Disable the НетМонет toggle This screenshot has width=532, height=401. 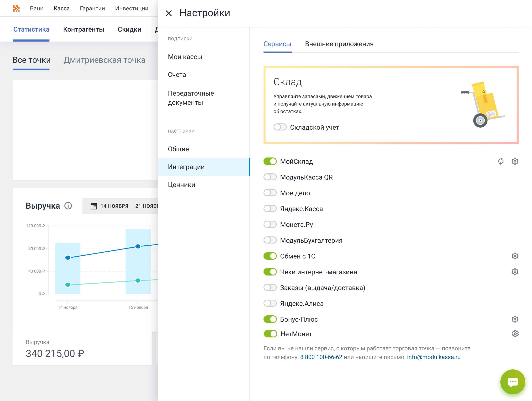point(270,334)
